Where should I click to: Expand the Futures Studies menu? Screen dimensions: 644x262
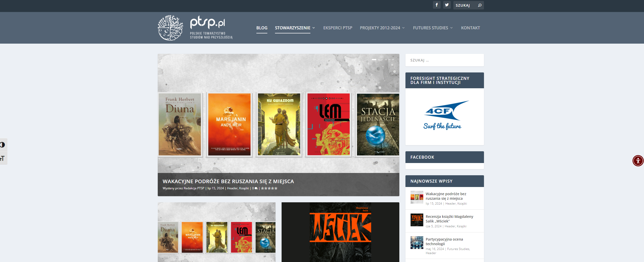433,28
